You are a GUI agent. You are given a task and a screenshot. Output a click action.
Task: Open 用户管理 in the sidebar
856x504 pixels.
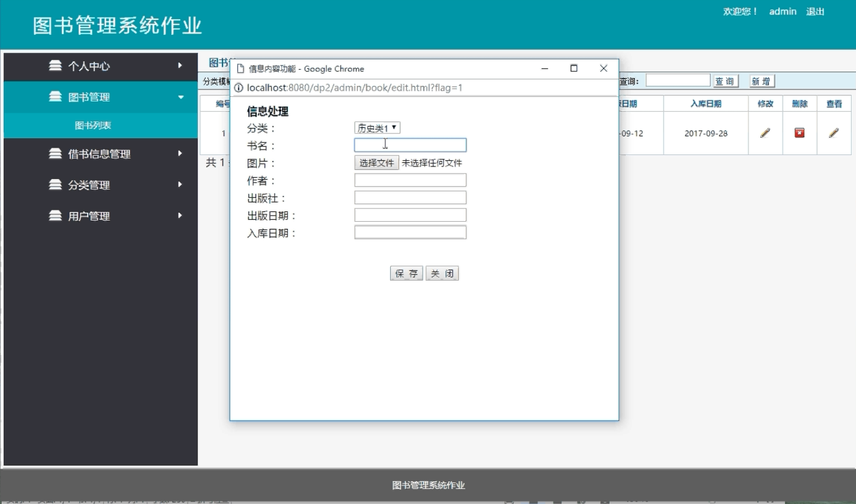click(100, 216)
